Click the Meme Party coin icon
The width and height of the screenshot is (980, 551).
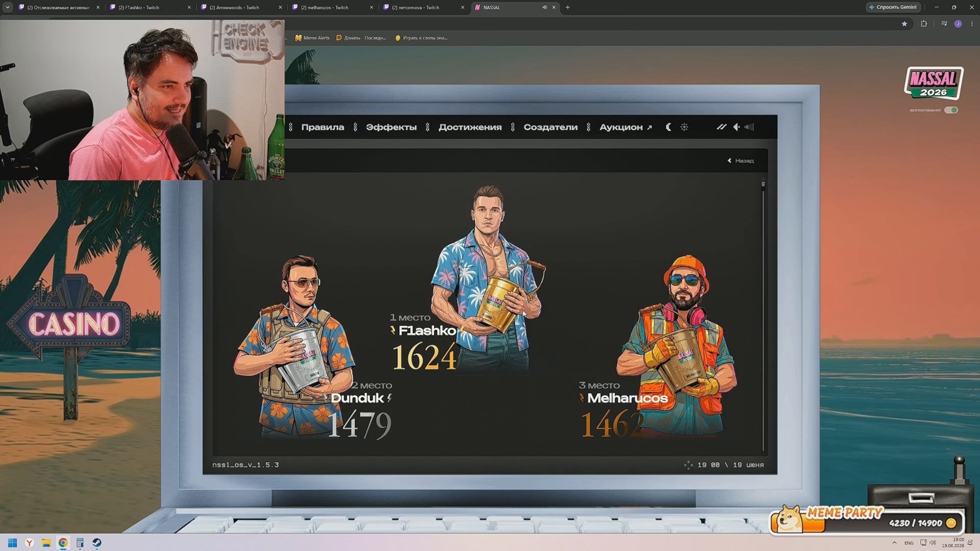951,523
